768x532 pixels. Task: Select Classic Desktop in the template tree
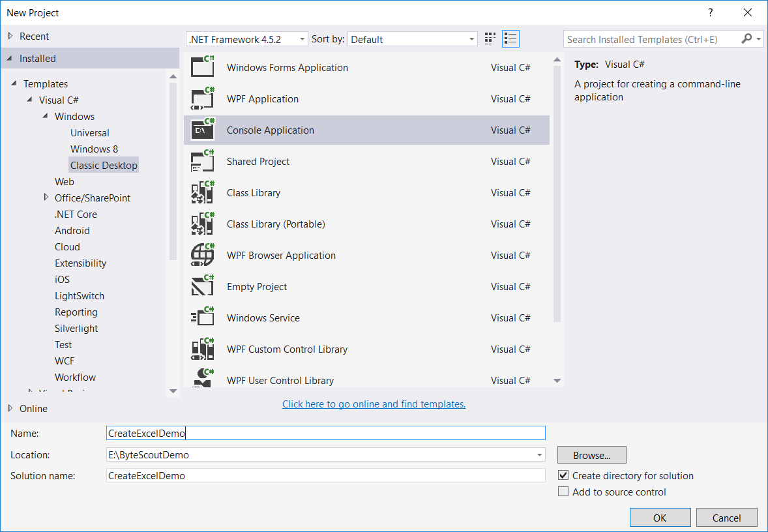pos(104,166)
